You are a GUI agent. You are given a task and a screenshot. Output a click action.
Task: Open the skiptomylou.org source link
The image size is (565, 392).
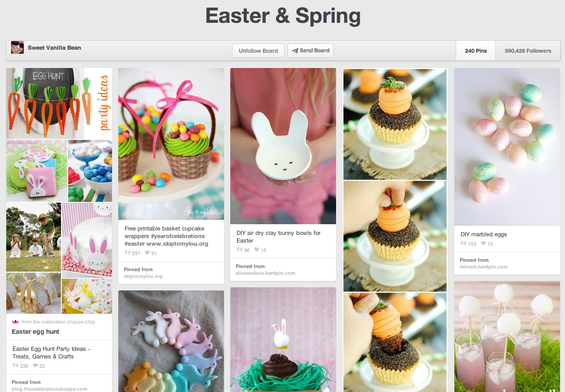tap(143, 276)
